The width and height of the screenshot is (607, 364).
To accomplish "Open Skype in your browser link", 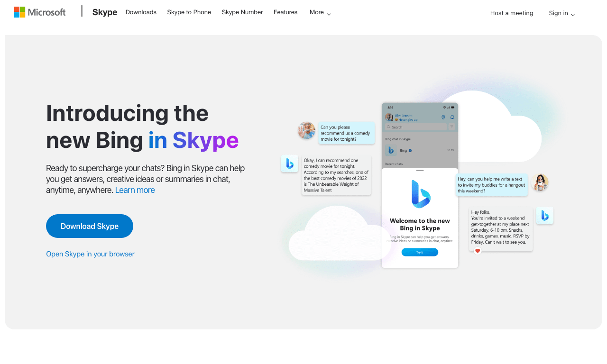I will pyautogui.click(x=90, y=254).
